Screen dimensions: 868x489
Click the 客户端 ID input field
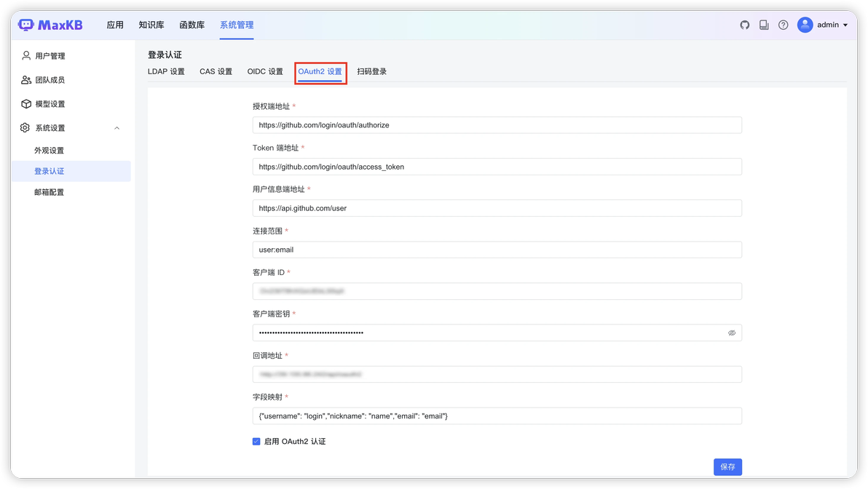tap(497, 291)
